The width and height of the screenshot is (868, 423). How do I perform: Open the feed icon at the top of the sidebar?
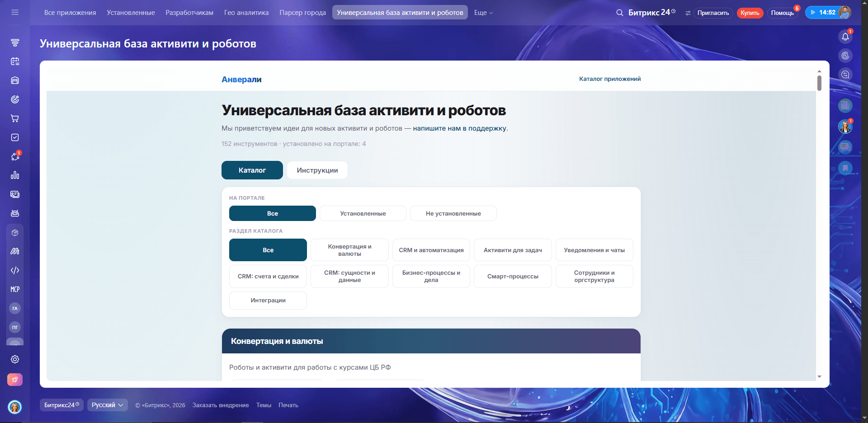(15, 42)
